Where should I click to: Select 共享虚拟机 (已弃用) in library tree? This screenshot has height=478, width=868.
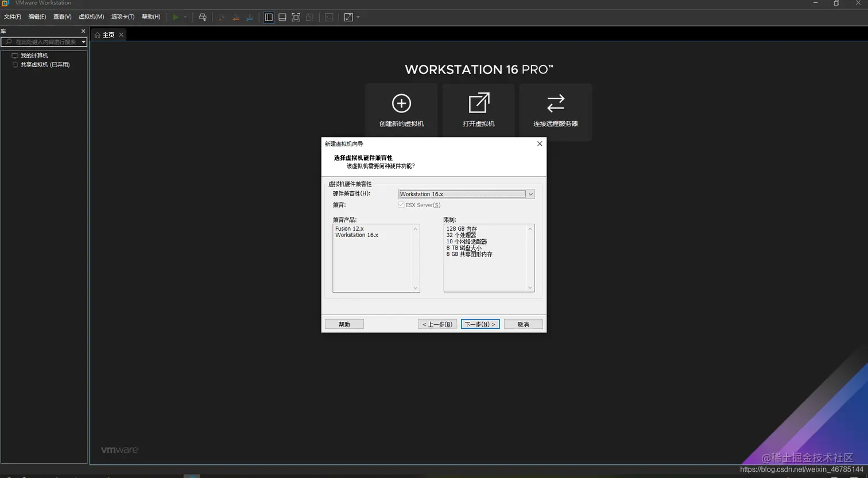pyautogui.click(x=45, y=65)
